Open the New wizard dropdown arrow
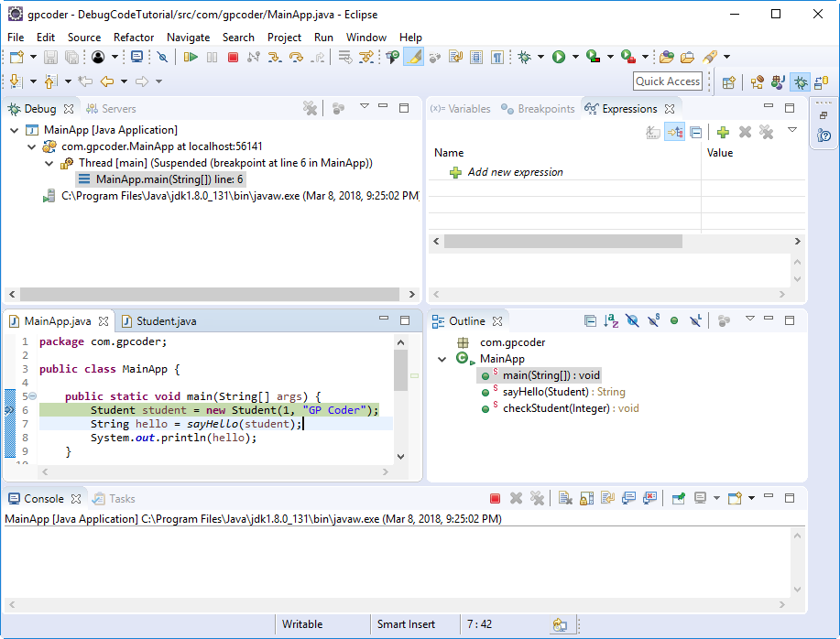The image size is (840, 639). pyautogui.click(x=33, y=57)
